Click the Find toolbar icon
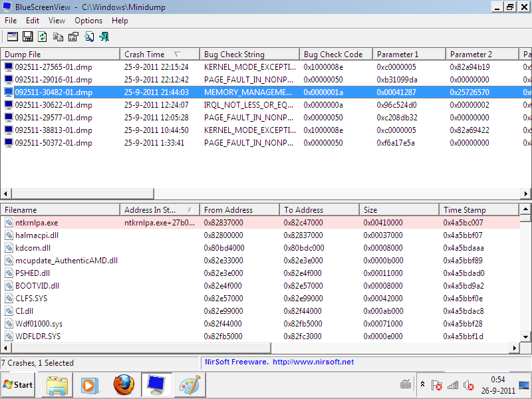 (x=89, y=37)
